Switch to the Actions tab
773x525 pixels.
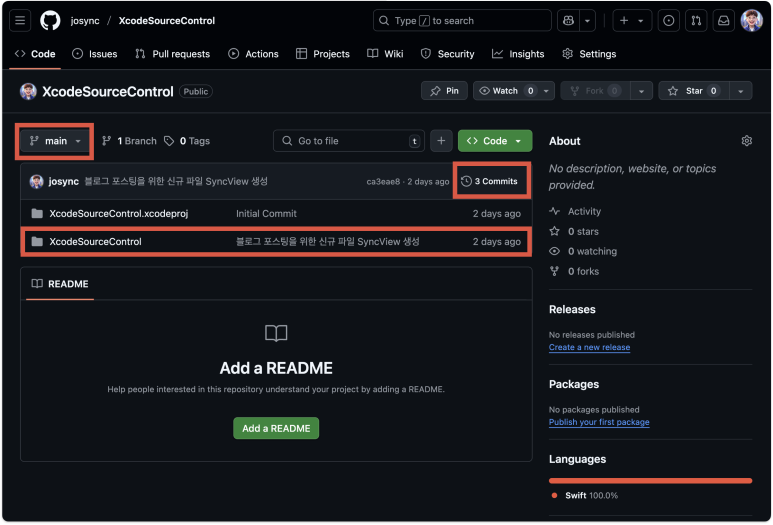point(253,54)
